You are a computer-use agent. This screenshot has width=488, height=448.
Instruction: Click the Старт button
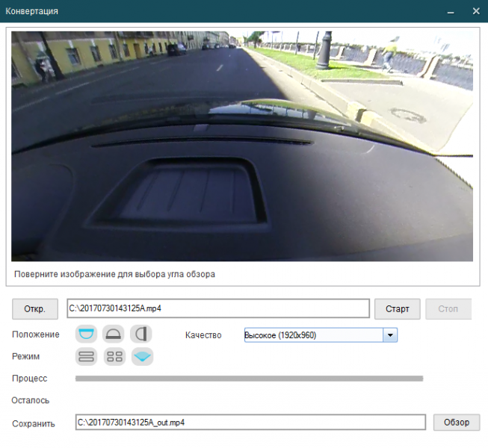(397, 309)
